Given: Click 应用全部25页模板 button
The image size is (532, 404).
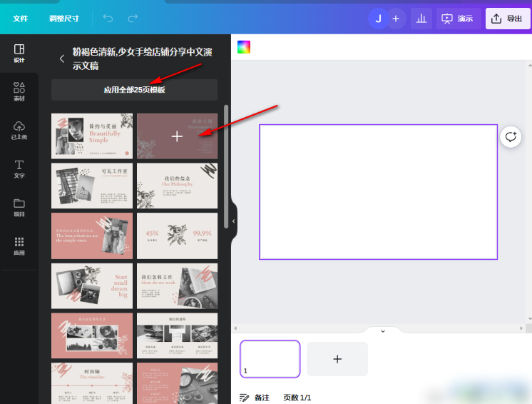Looking at the screenshot, I should point(134,90).
